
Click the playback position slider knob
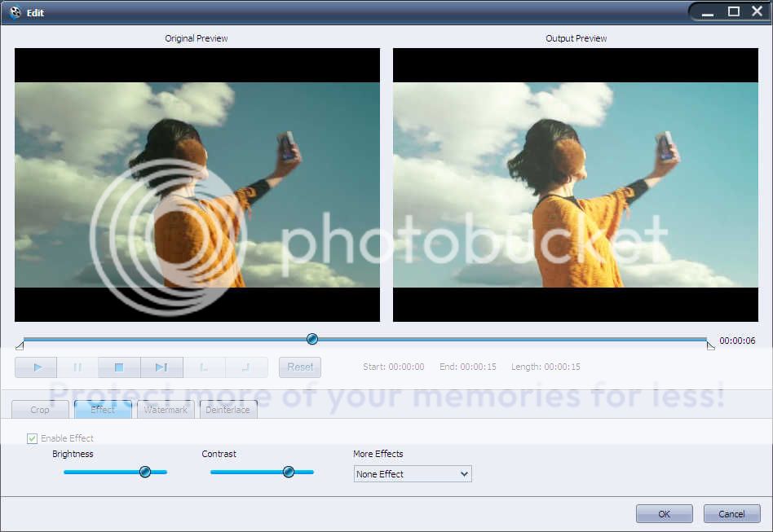point(312,339)
